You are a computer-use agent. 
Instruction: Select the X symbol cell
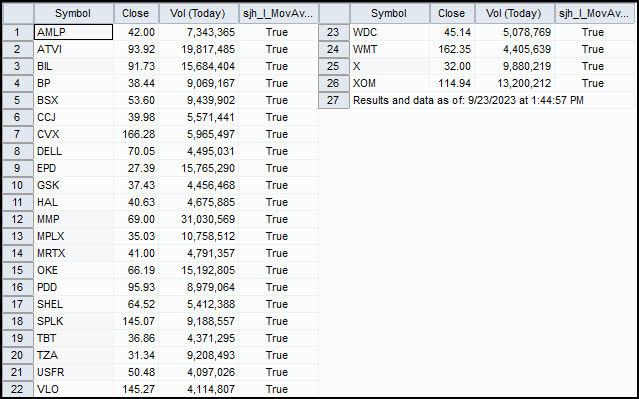[x=389, y=66]
